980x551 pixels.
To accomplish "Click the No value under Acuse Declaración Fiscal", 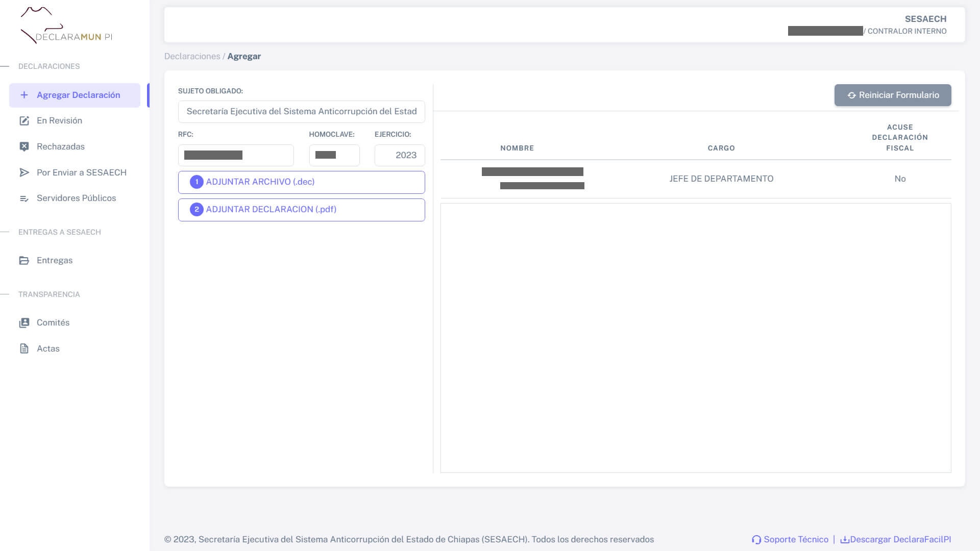I will (x=900, y=179).
